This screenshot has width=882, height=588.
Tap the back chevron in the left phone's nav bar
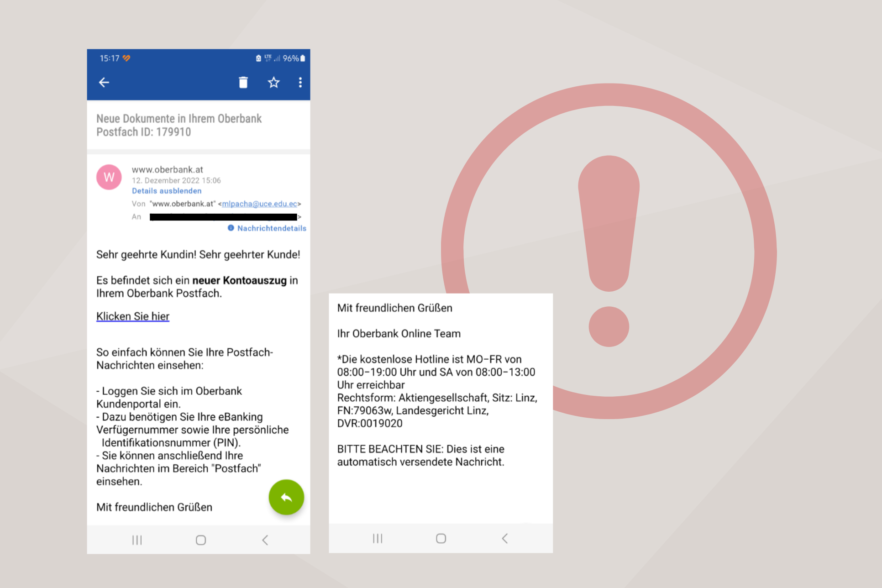[x=265, y=540]
